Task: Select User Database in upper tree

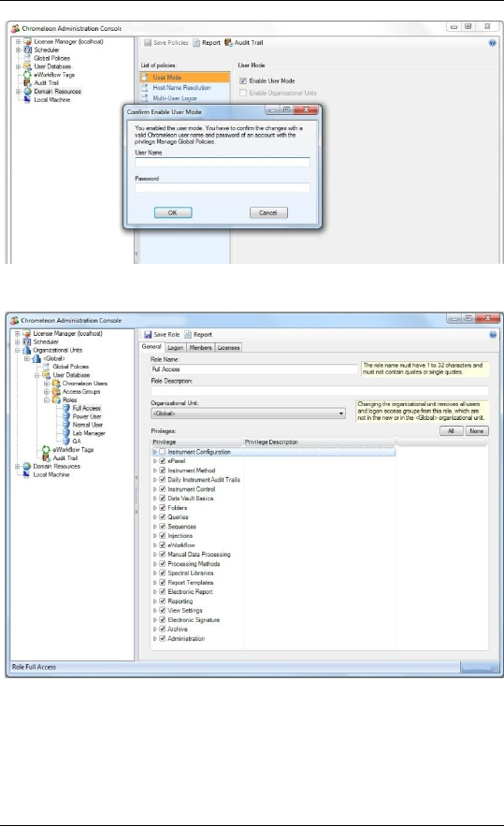Action: click(52, 67)
